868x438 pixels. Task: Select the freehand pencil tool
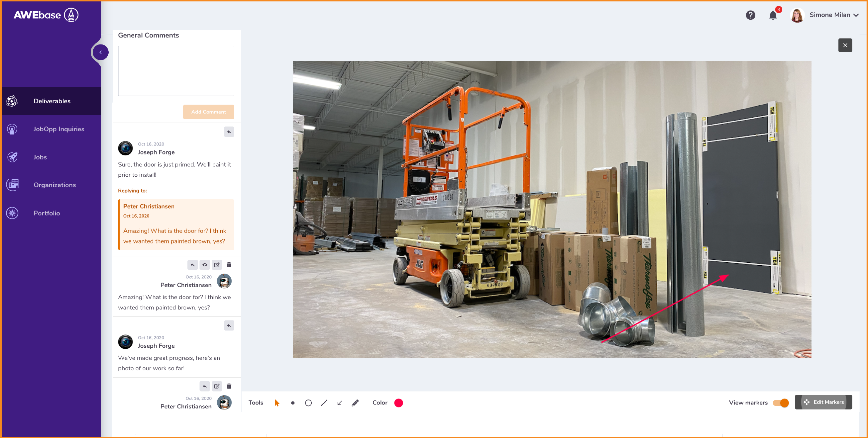[x=355, y=403]
